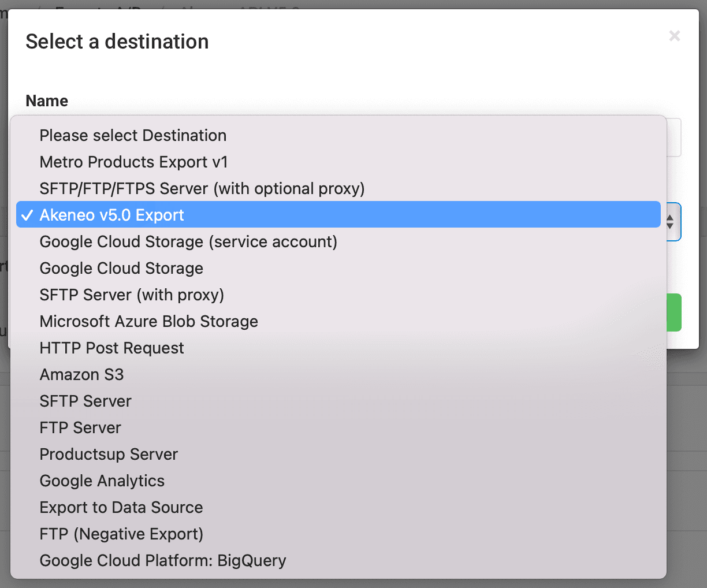Choose Google Cloud Storage (service account)
Screen dimensions: 707x588
(188, 241)
